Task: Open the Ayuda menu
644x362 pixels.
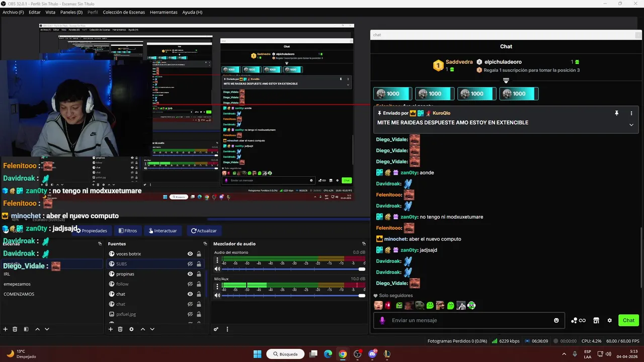Action: [192, 12]
